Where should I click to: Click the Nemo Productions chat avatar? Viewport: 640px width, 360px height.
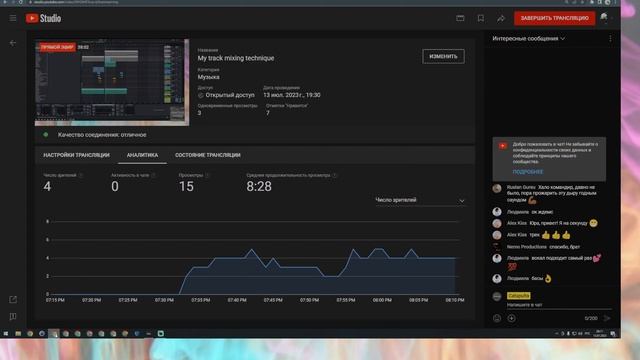497,247
